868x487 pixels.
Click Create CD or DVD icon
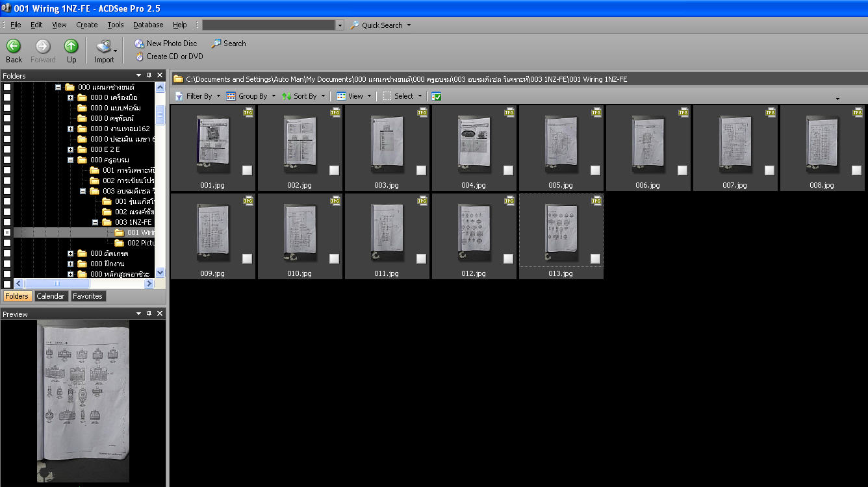139,56
